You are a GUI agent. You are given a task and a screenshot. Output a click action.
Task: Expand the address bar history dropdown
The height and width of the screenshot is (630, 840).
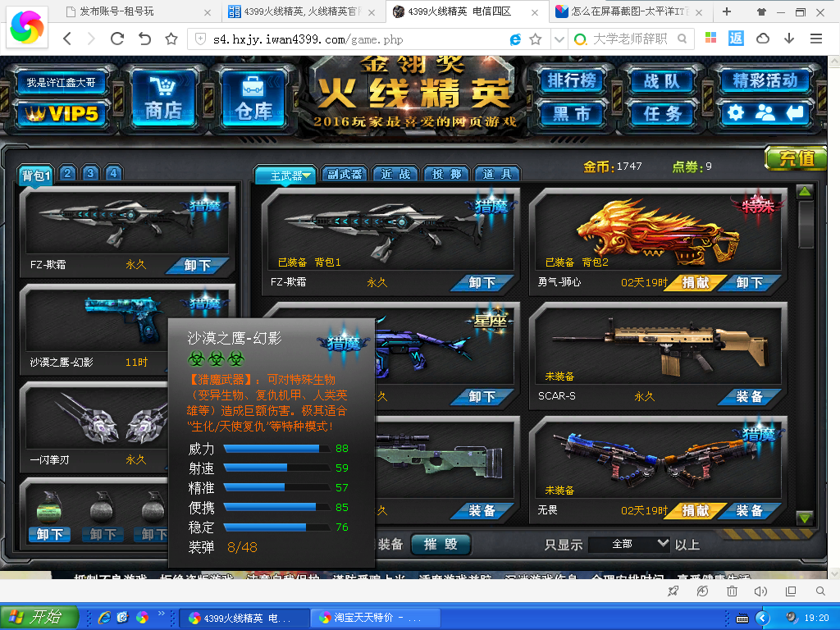coord(559,39)
